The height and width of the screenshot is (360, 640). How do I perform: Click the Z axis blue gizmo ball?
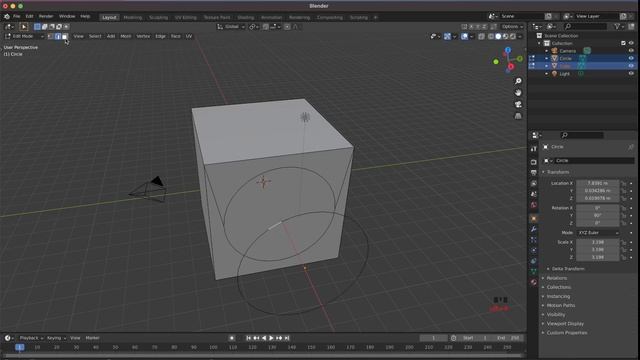click(x=508, y=50)
